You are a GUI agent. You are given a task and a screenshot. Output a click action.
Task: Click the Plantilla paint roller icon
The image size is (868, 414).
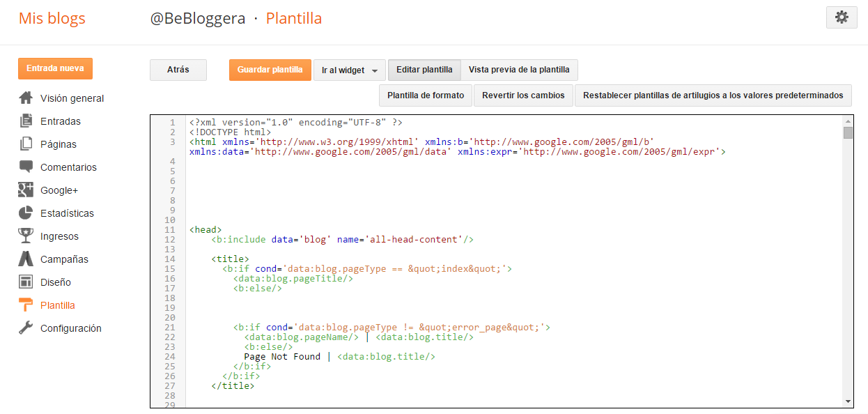(26, 305)
